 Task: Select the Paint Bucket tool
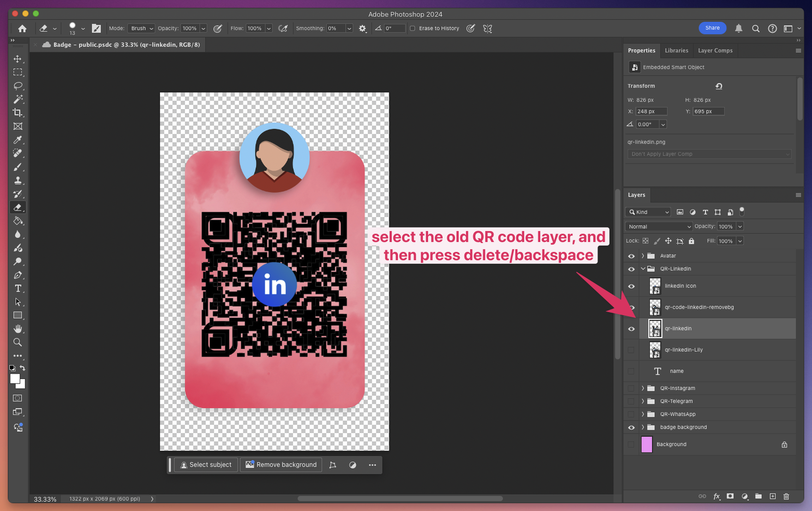(18, 221)
